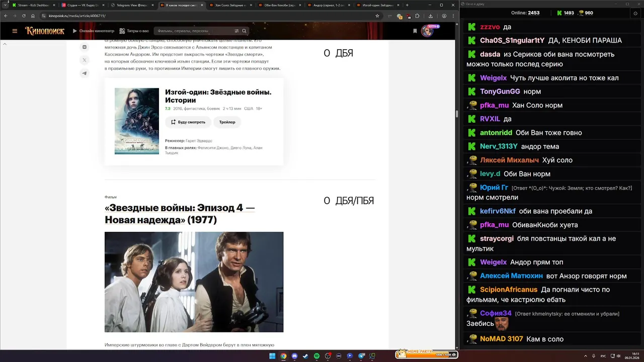Click Трейлер button

(x=227, y=122)
